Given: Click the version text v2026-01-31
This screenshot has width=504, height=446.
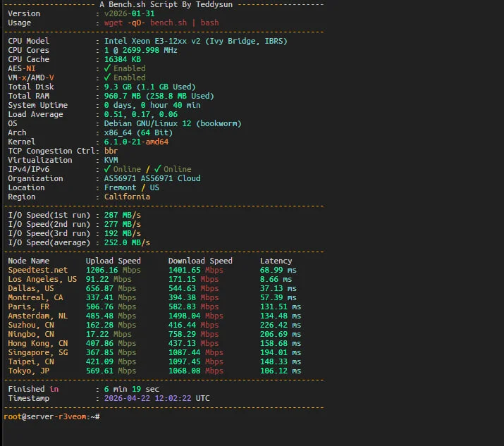Looking at the screenshot, I should (x=129, y=13).
